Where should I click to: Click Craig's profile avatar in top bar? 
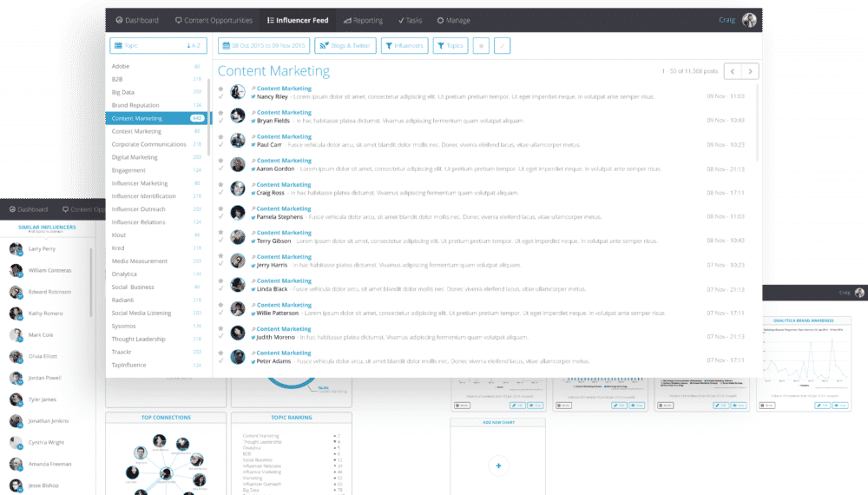(749, 20)
